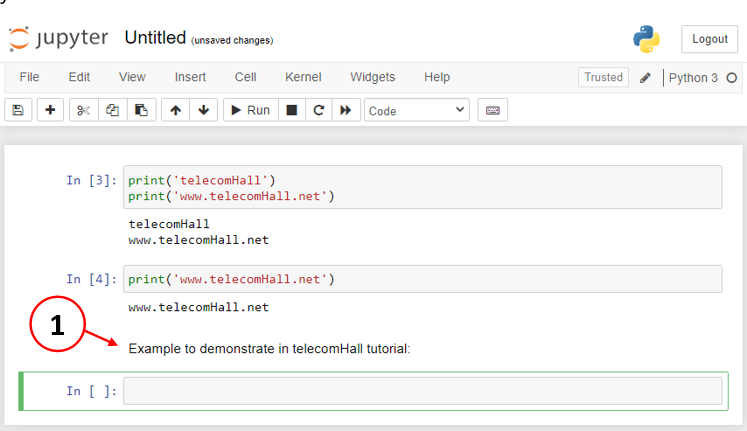The width and height of the screenshot is (747, 431).
Task: Open the command palette keyboard icon
Action: click(x=493, y=110)
